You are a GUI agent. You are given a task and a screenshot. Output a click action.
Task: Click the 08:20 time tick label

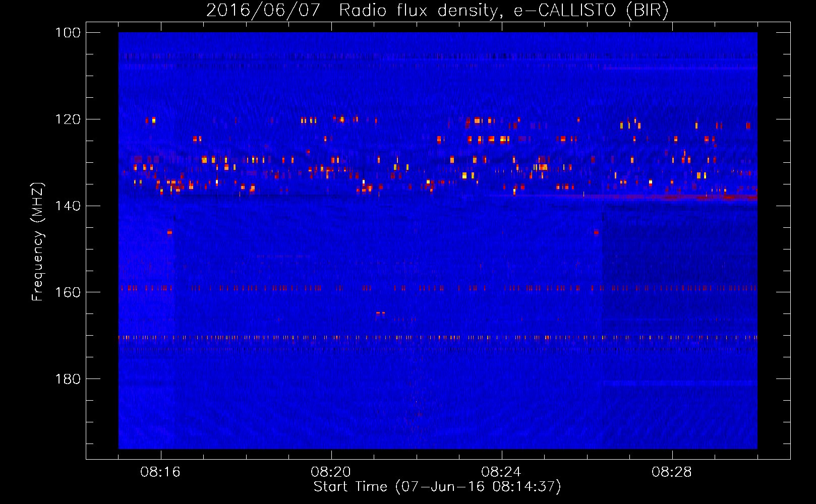331,472
